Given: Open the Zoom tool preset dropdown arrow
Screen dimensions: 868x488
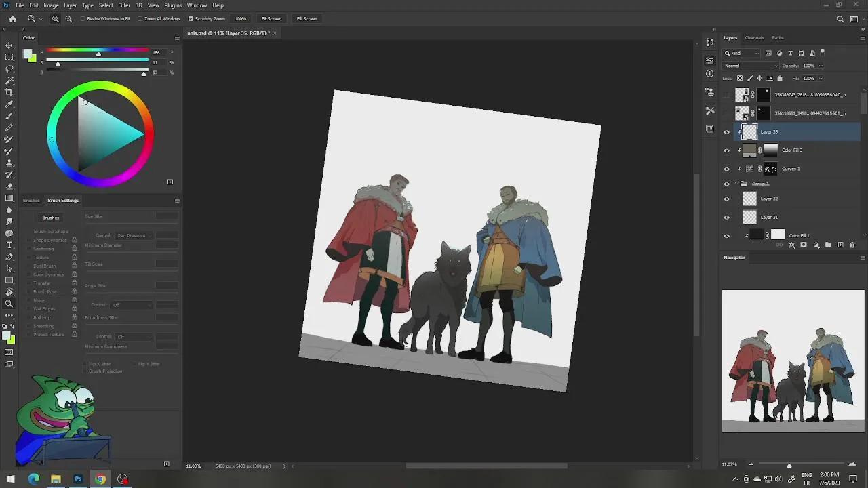Looking at the screenshot, I should 40,19.
